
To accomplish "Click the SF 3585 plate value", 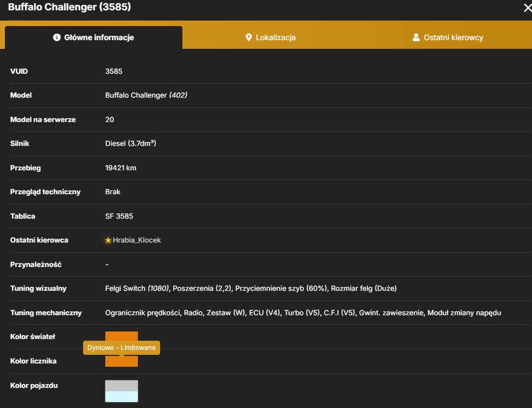I will [119, 216].
